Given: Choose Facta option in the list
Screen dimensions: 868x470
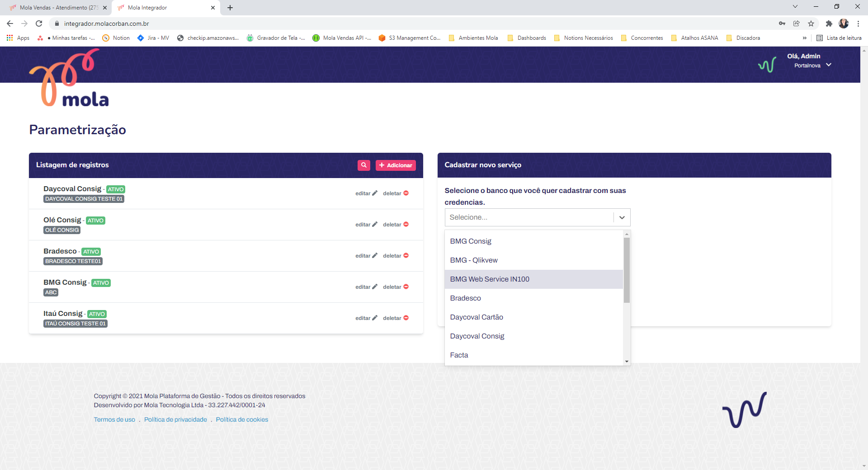Looking at the screenshot, I should pos(533,355).
